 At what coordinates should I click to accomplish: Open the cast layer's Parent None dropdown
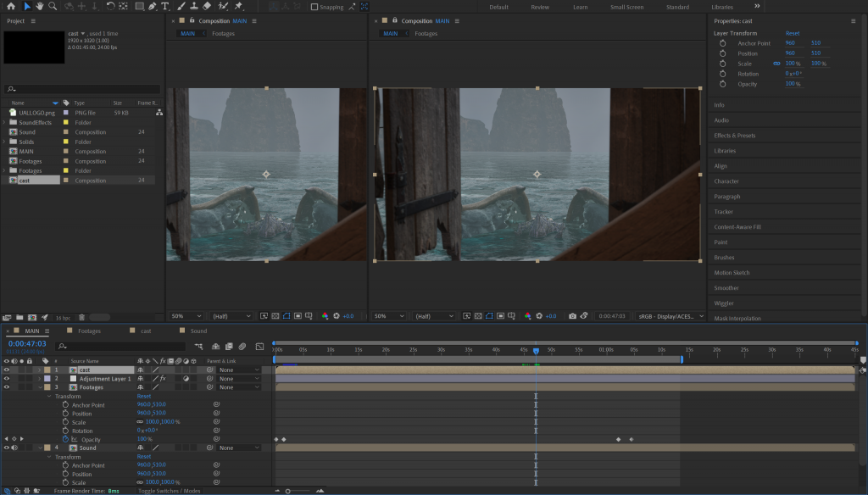click(239, 370)
